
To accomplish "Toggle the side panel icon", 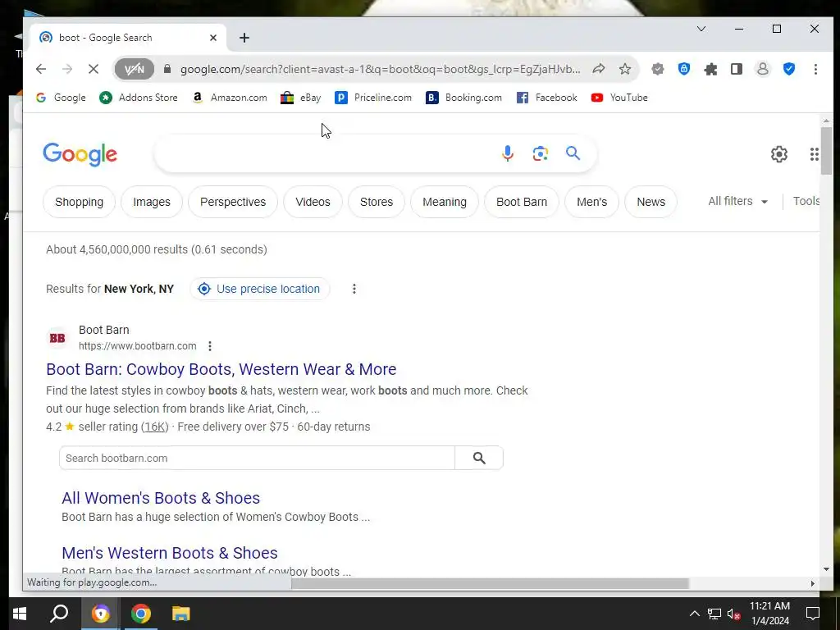I will [x=737, y=69].
